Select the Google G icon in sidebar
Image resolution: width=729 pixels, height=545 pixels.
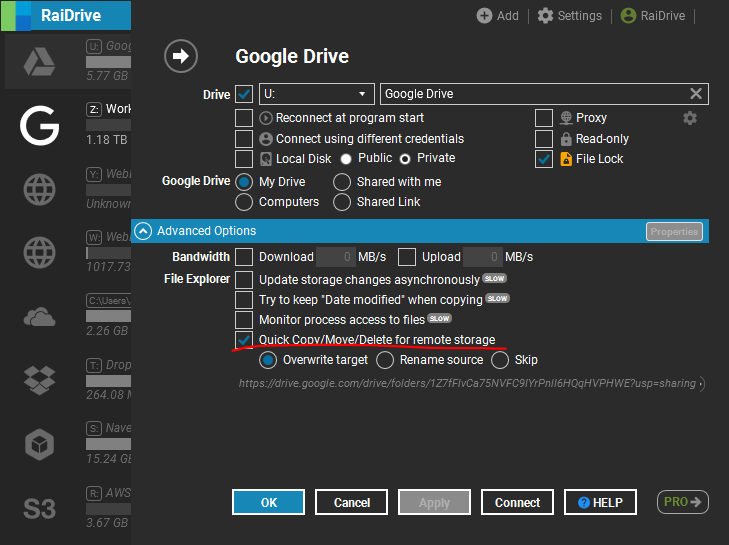[x=39, y=125]
